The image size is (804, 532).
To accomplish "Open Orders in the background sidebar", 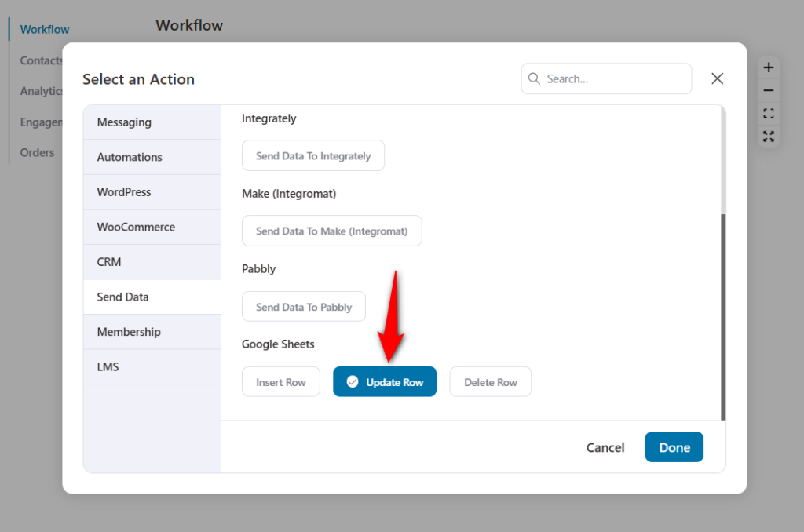I will [37, 153].
